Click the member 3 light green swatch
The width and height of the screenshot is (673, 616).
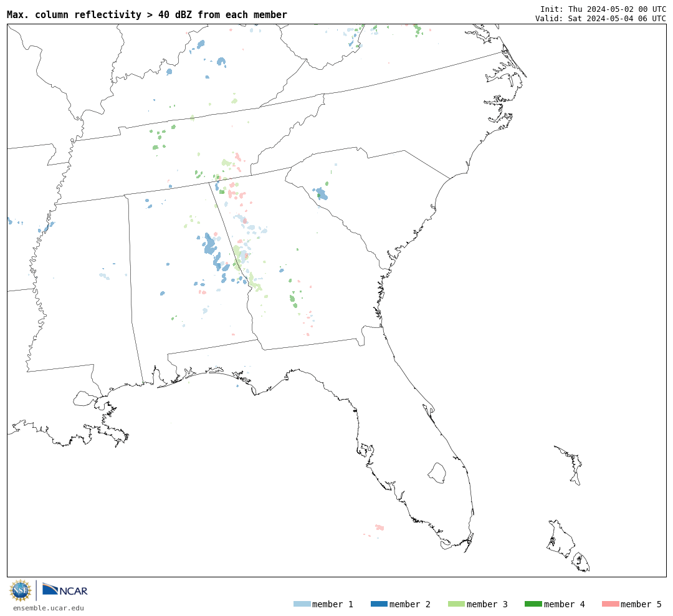456,604
